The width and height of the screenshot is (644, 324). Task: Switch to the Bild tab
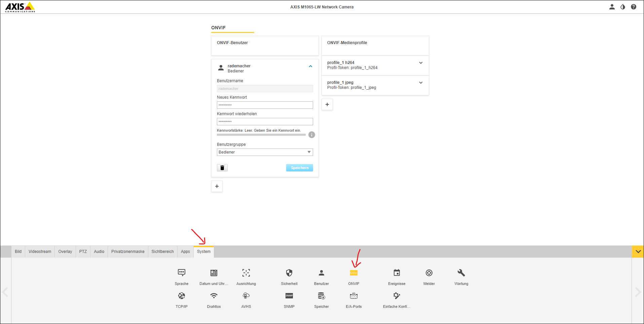point(18,252)
